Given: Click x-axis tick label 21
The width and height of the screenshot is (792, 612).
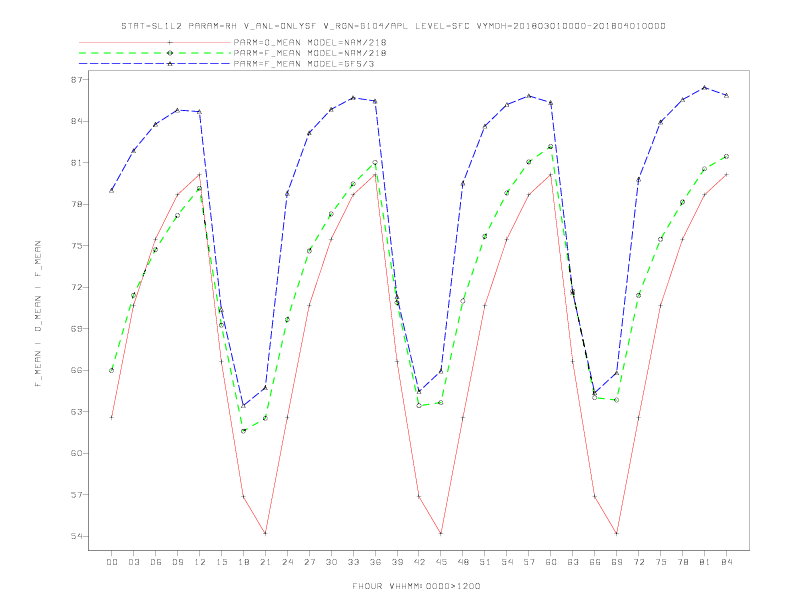Looking at the screenshot, I should coord(265,562).
